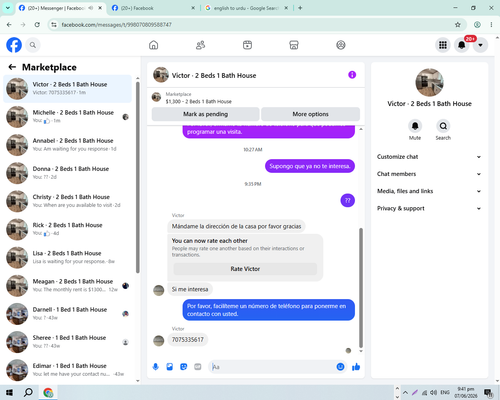Click Mark as pending button
The height and width of the screenshot is (400, 500).
[206, 114]
